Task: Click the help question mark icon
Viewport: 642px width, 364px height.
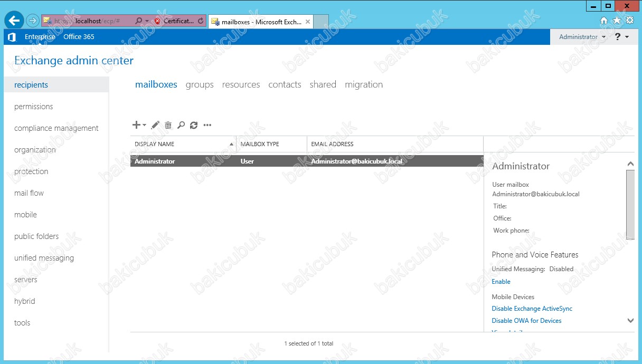Action: (x=618, y=37)
